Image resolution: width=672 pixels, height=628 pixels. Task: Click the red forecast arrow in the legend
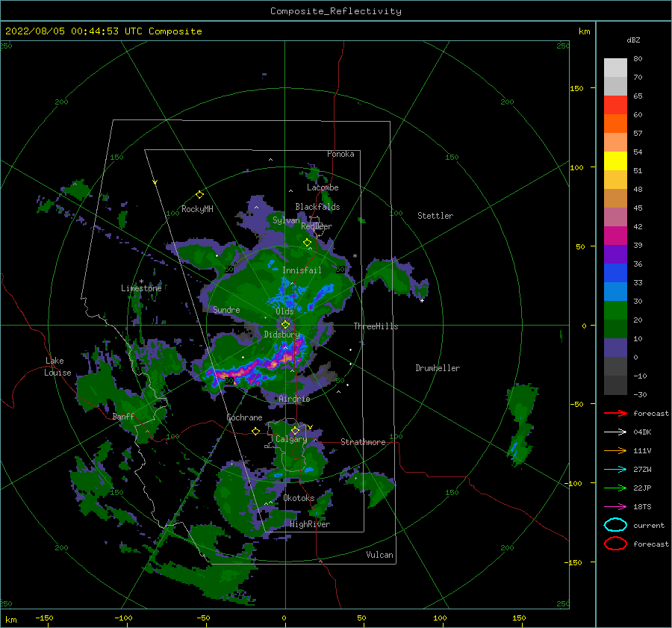(615, 413)
